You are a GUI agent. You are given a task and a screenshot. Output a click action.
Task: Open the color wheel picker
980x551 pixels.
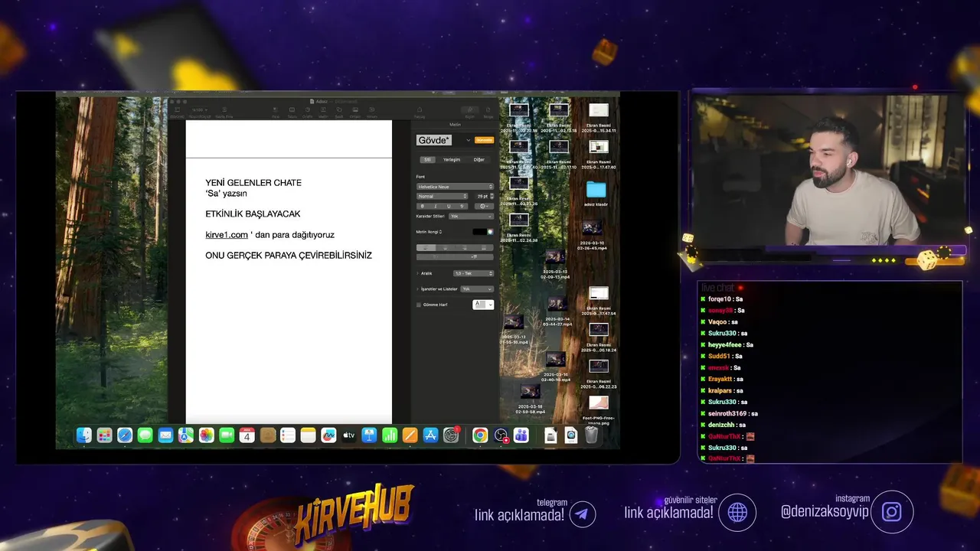[490, 232]
